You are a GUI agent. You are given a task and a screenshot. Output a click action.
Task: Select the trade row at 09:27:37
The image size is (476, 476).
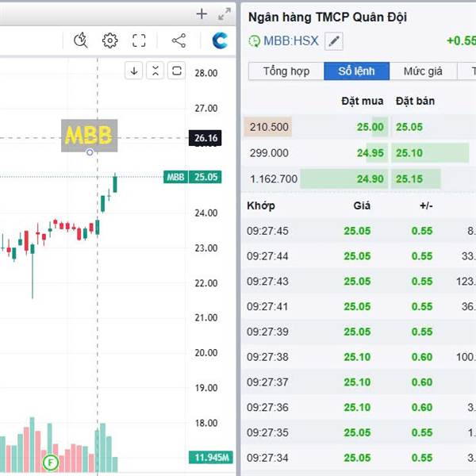click(359, 382)
